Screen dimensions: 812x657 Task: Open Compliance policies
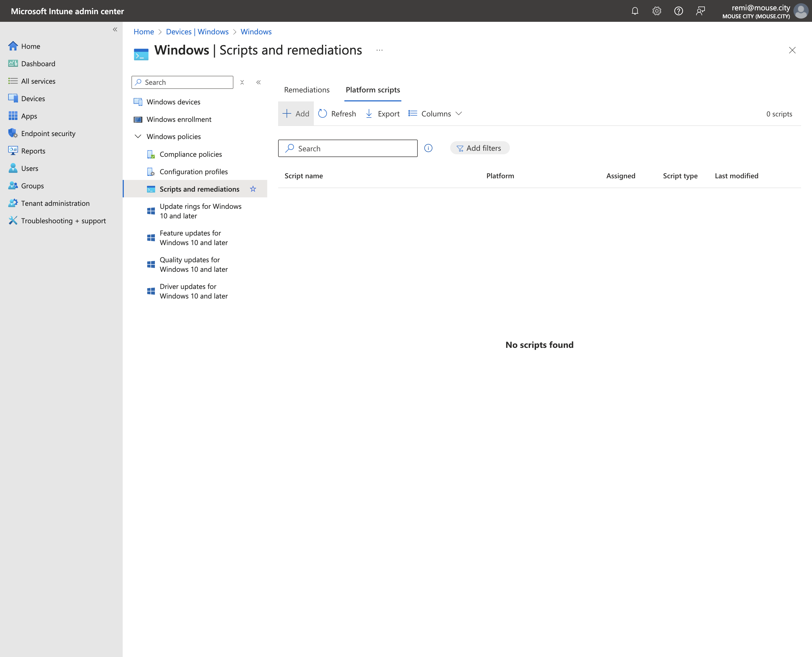click(x=191, y=154)
